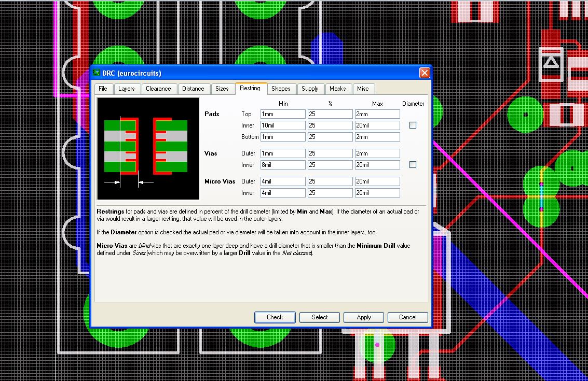Cancel the DRC dialog
The width and height of the screenshot is (588, 381).
[407, 317]
